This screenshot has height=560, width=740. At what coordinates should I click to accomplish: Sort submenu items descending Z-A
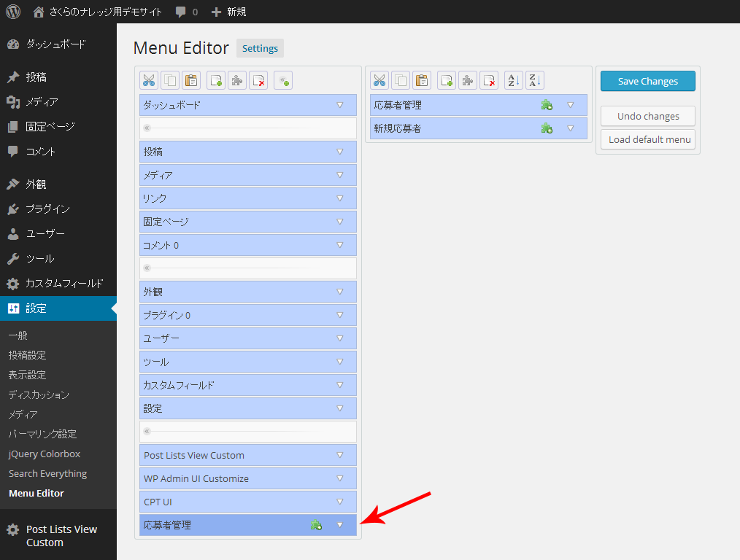point(535,81)
